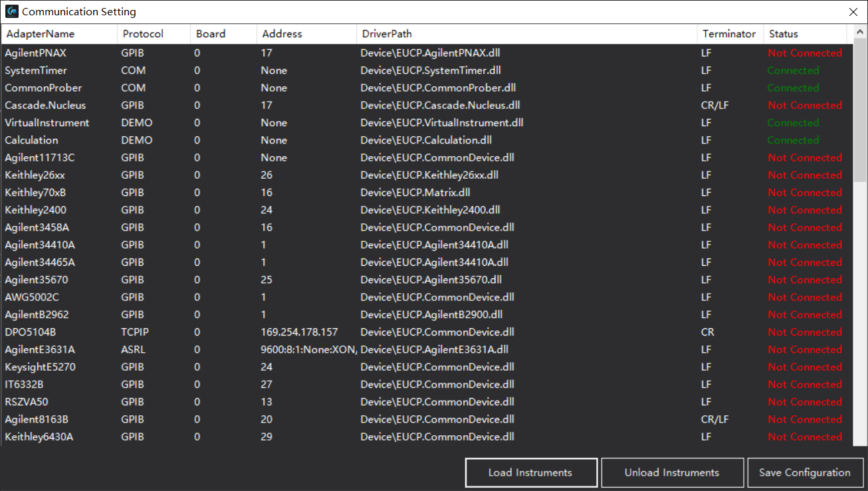Click the VirtualInstrument DEMO protocol cell

click(137, 123)
